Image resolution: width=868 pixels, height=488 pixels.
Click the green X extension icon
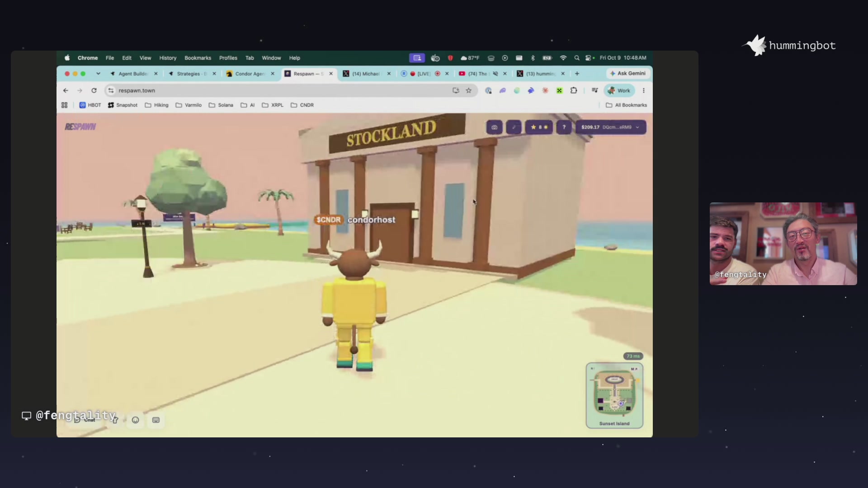pyautogui.click(x=559, y=90)
